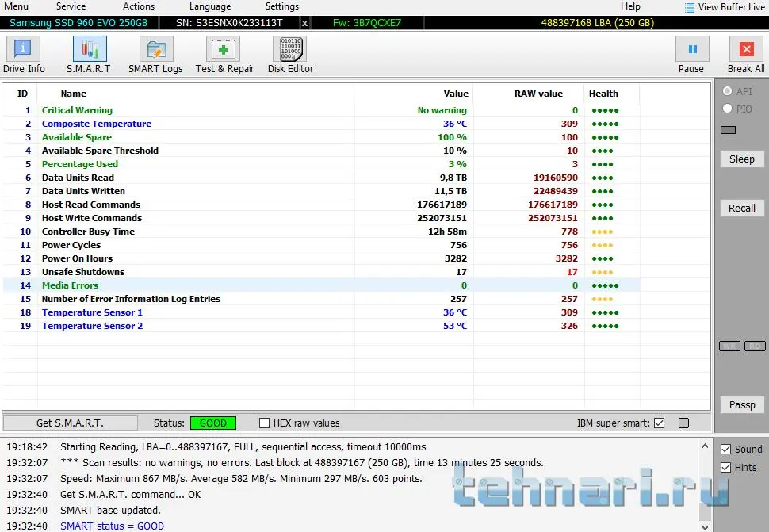Click the log scrollbar up arrow
769x532 pixels.
tap(705, 446)
